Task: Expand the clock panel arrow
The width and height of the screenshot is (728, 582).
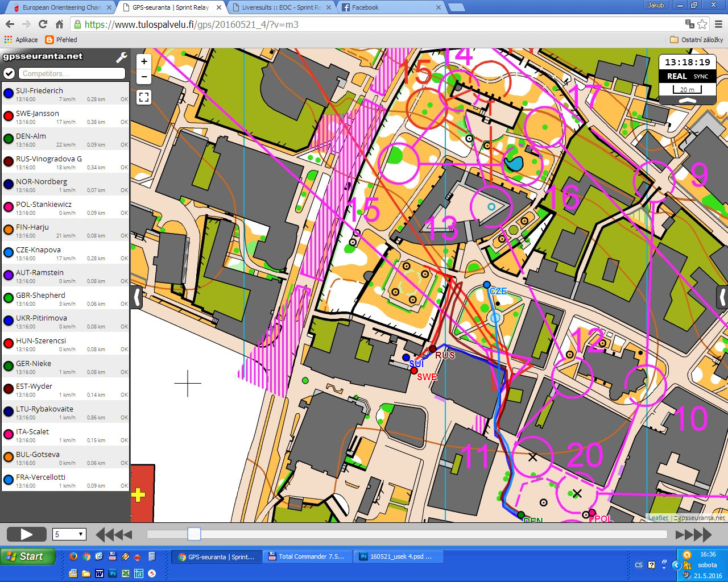Action: (687, 101)
